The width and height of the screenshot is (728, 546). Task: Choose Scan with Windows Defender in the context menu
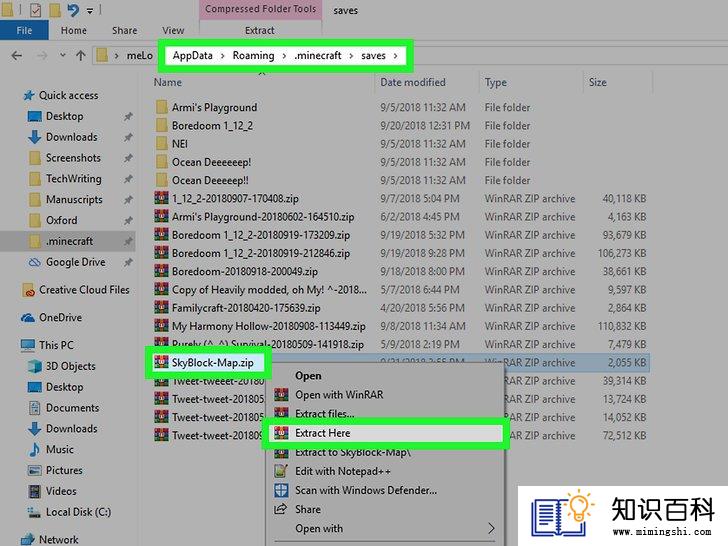(x=366, y=490)
